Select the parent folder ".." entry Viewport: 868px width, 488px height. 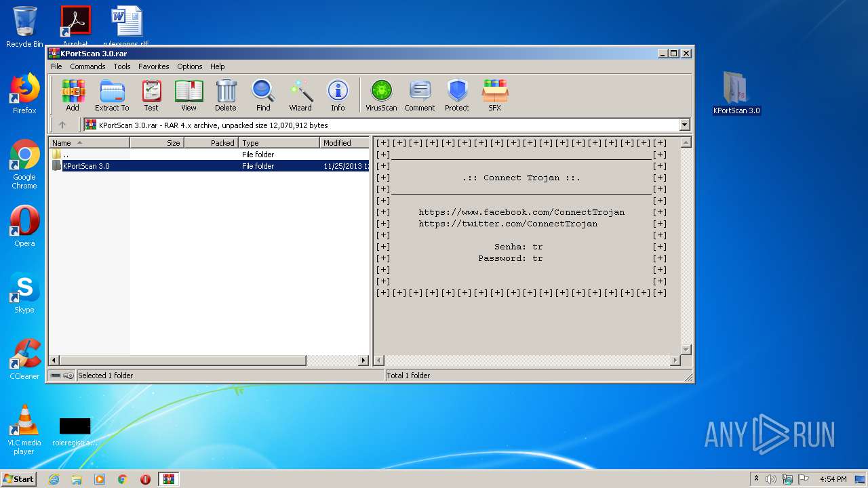(65, 155)
